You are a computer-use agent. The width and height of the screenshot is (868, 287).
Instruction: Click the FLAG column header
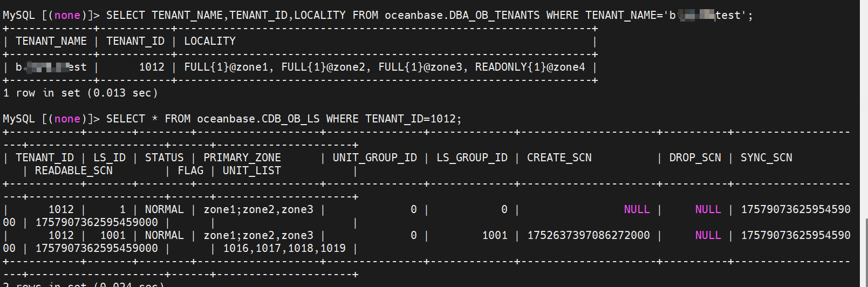(x=190, y=170)
